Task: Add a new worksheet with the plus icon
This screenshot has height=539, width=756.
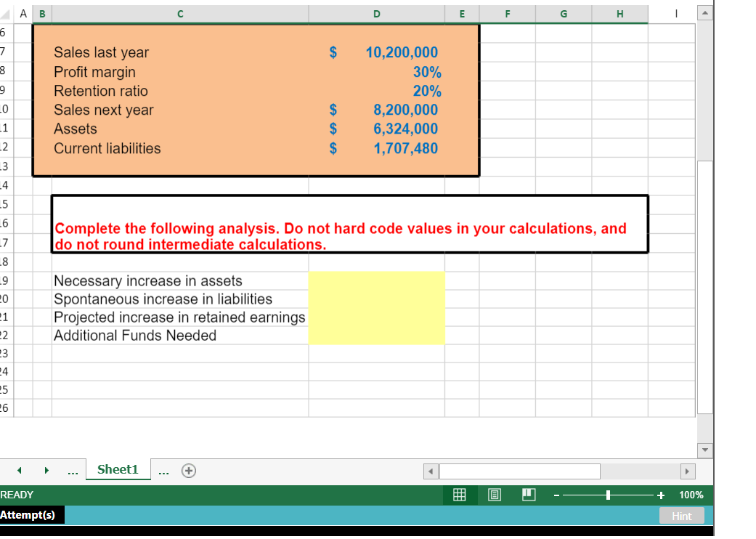Action: pos(189,471)
